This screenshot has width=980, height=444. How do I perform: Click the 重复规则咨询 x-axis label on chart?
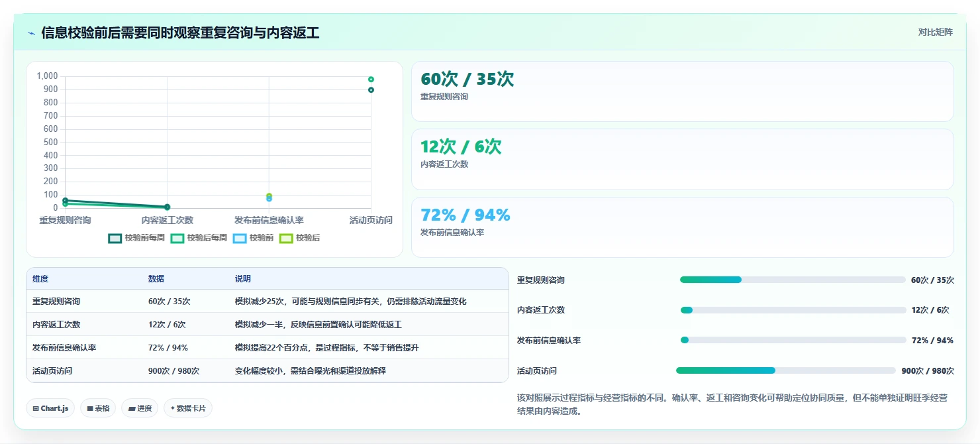[65, 220]
